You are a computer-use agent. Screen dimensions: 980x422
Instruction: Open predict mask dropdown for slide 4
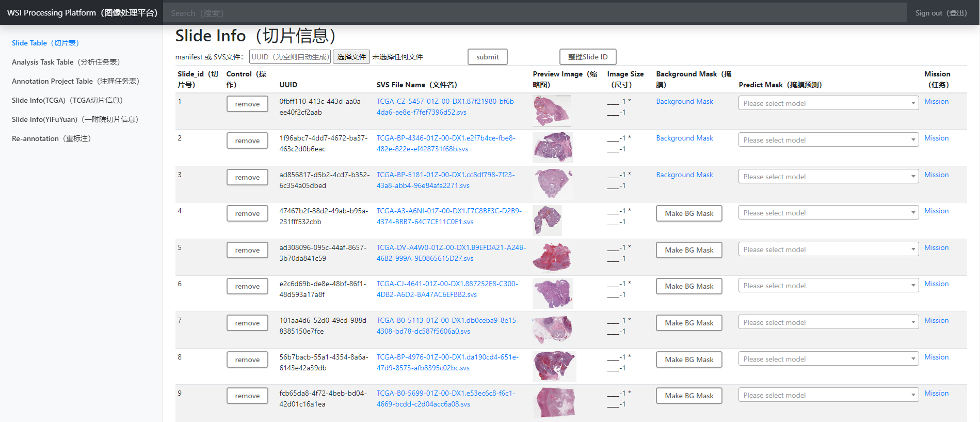828,213
